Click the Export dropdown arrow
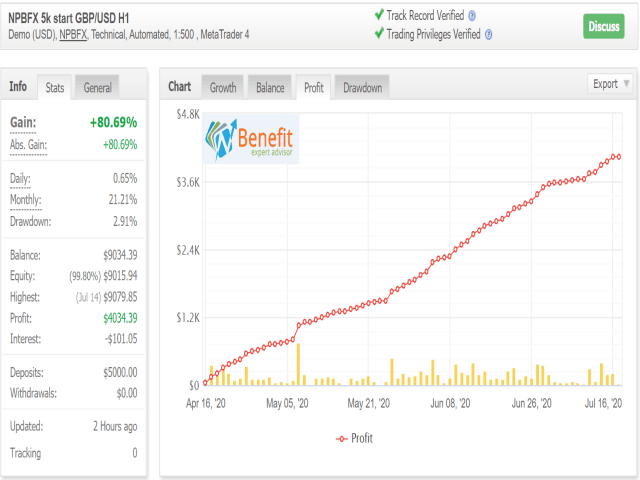Screen dimensions: 640x480 click(626, 84)
